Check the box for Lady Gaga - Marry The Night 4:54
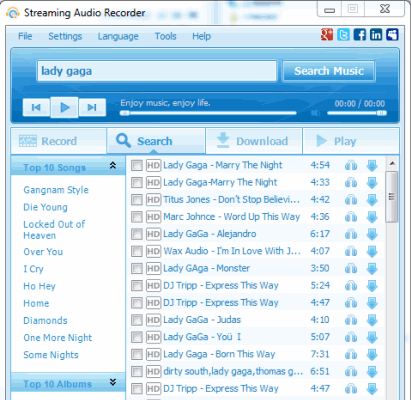411x400 pixels. pyautogui.click(x=137, y=165)
